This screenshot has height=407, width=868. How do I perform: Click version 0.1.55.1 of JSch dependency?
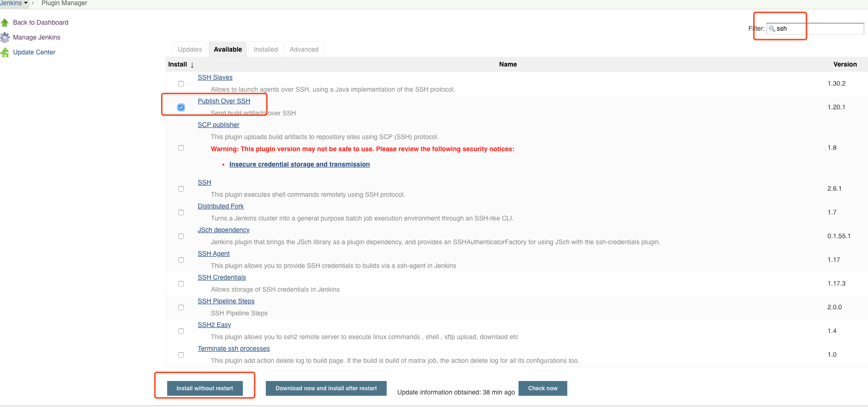click(x=839, y=236)
